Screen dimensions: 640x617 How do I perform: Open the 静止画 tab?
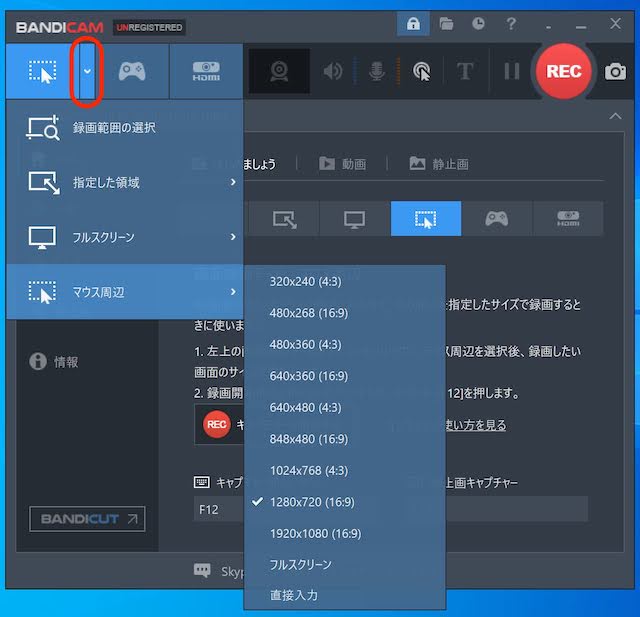pos(439,164)
